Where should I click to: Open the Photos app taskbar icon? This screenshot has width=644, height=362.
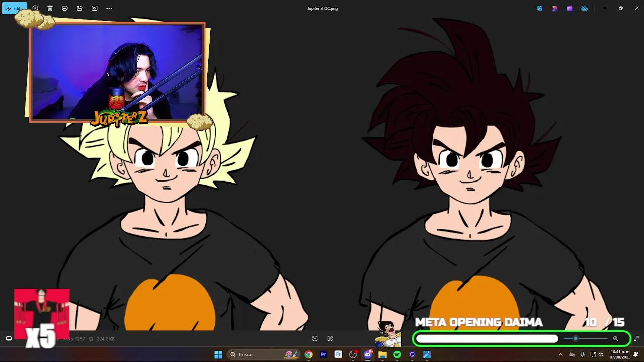[427, 355]
